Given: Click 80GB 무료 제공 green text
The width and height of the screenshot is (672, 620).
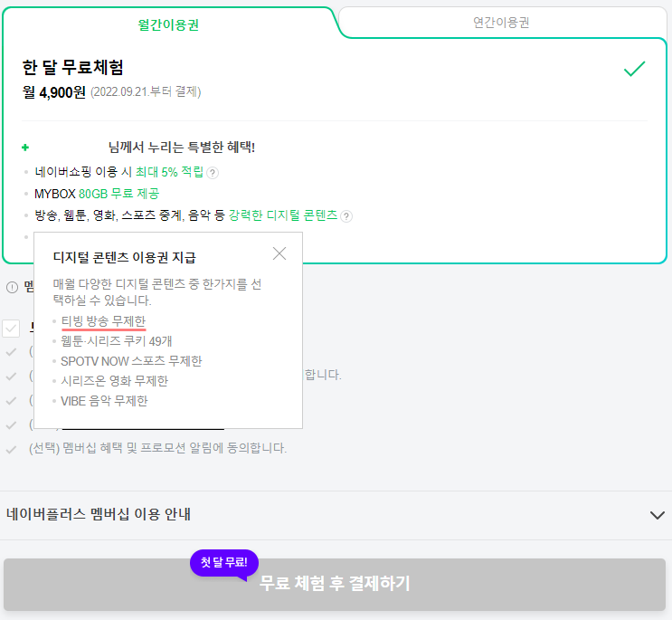Looking at the screenshot, I should [x=118, y=194].
